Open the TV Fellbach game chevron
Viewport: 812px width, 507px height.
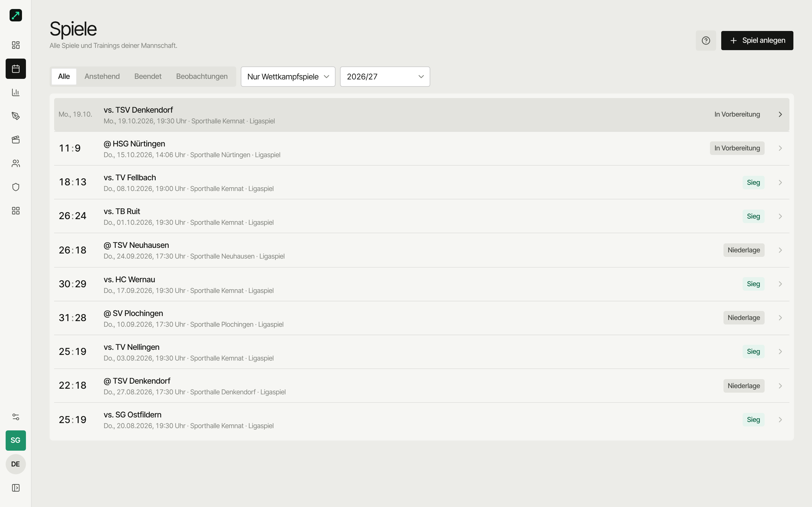pos(780,183)
